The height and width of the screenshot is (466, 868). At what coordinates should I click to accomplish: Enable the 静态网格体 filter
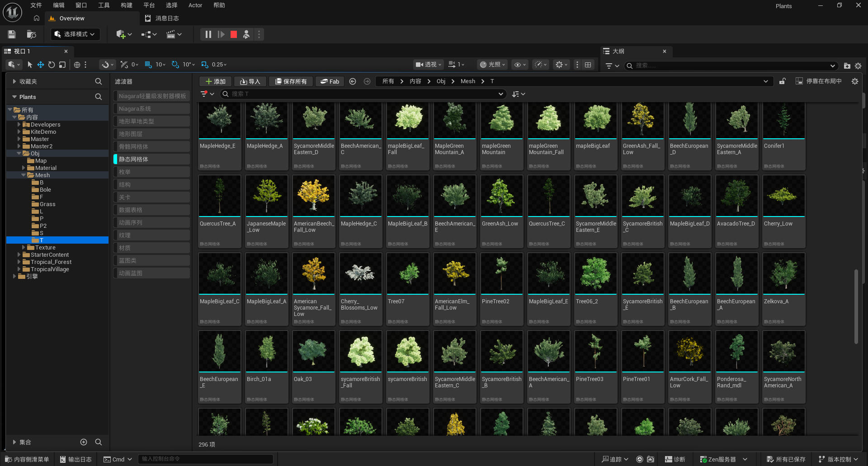pos(151,159)
